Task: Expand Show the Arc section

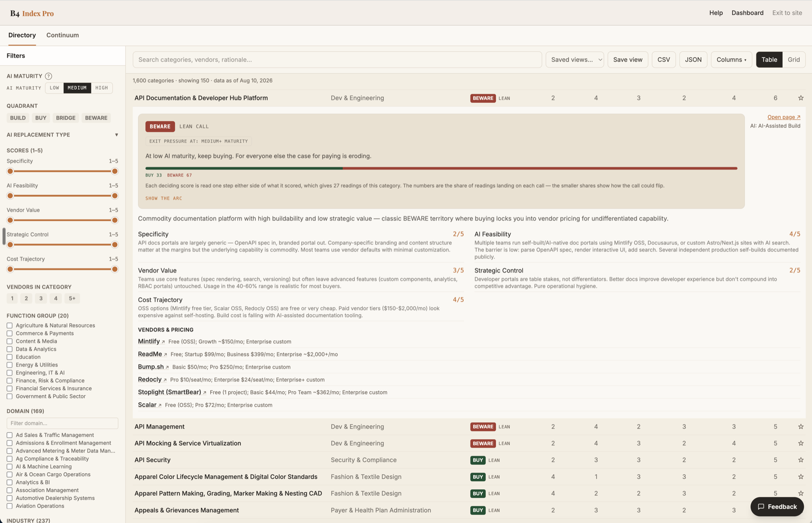Action: coord(164,198)
